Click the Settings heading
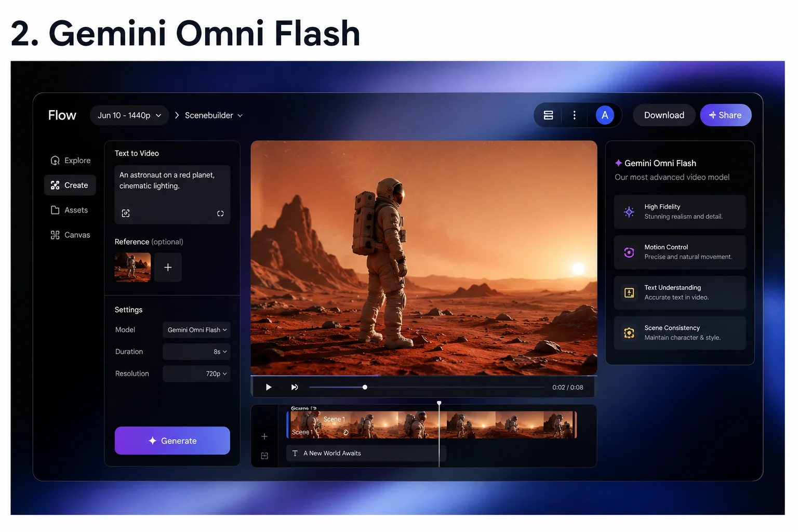 (128, 310)
